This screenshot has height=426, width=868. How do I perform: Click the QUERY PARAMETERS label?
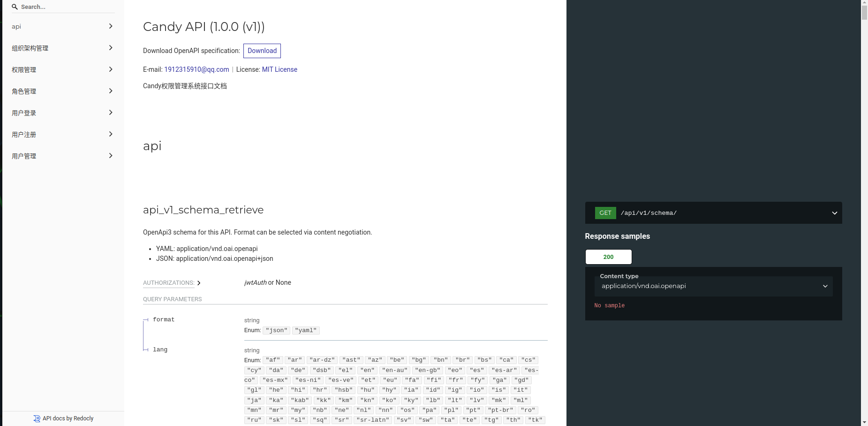pos(173,299)
